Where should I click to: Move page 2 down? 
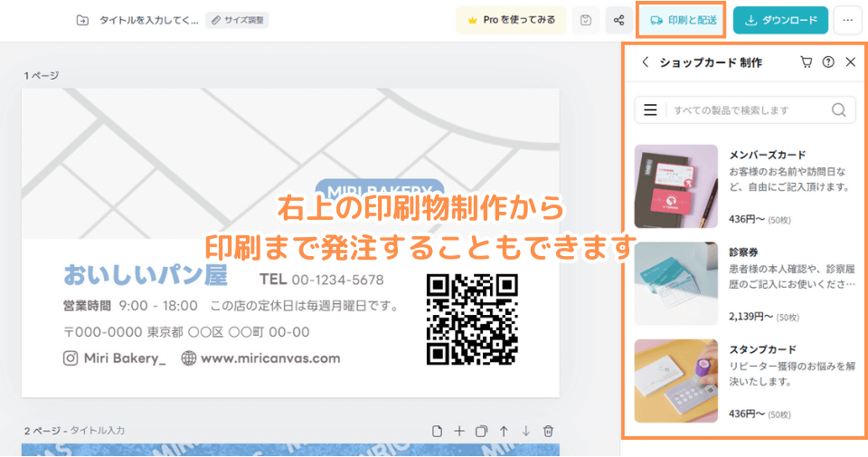click(525, 431)
